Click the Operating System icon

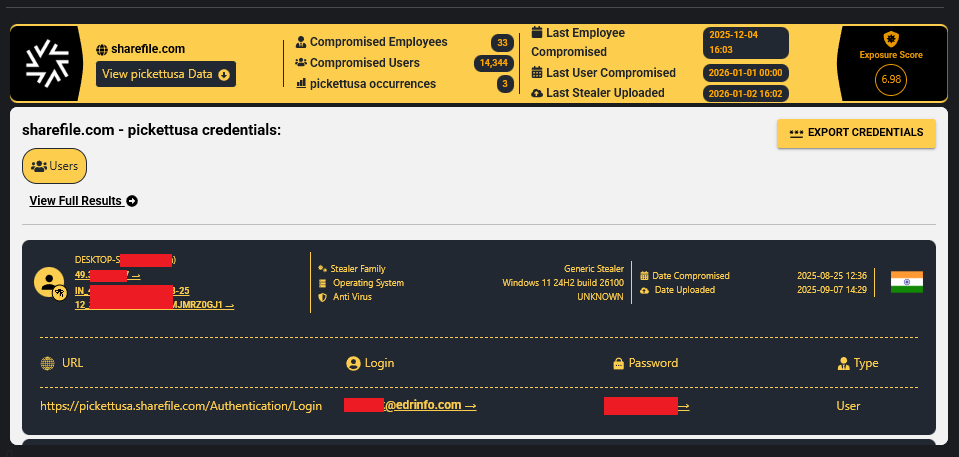[x=322, y=283]
